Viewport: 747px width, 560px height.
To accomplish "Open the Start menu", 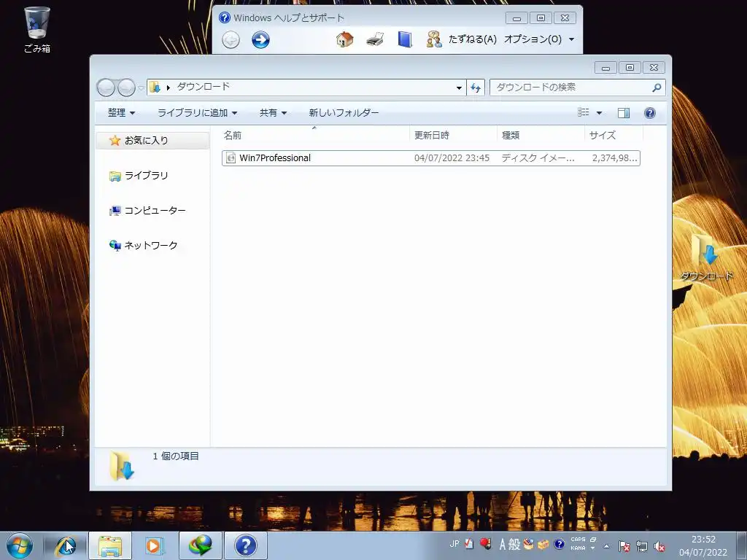I will 20,545.
